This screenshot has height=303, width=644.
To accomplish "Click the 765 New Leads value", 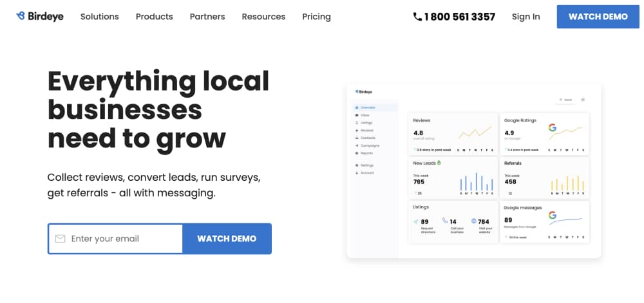I will point(419,181).
